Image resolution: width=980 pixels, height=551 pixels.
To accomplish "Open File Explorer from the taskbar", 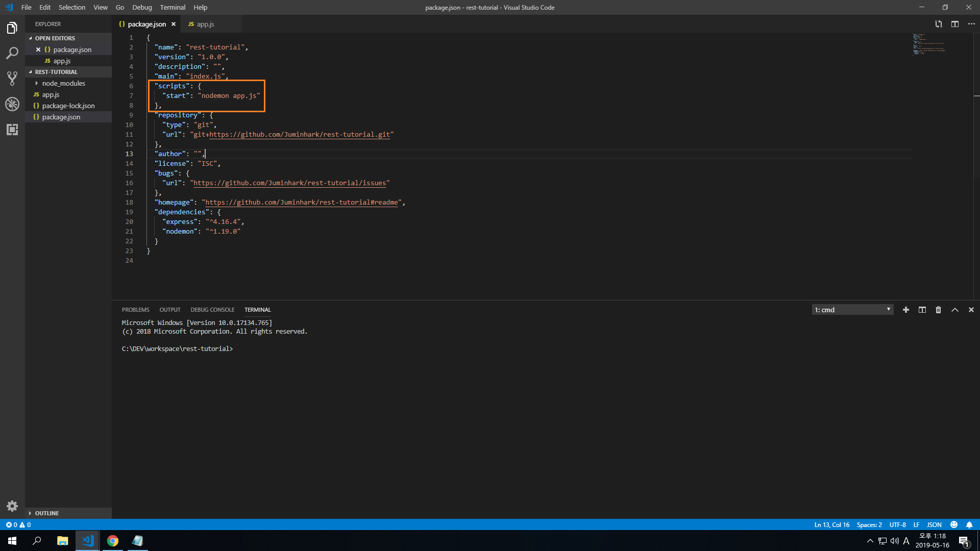I will [x=62, y=541].
